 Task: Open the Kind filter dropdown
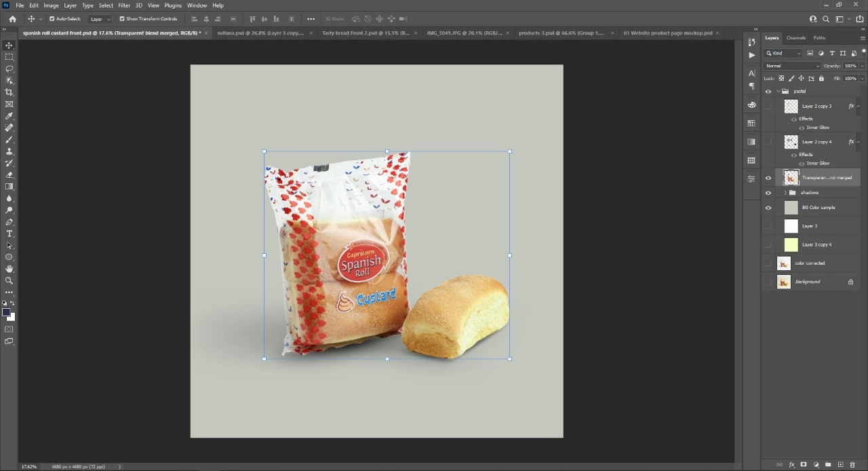[783, 53]
